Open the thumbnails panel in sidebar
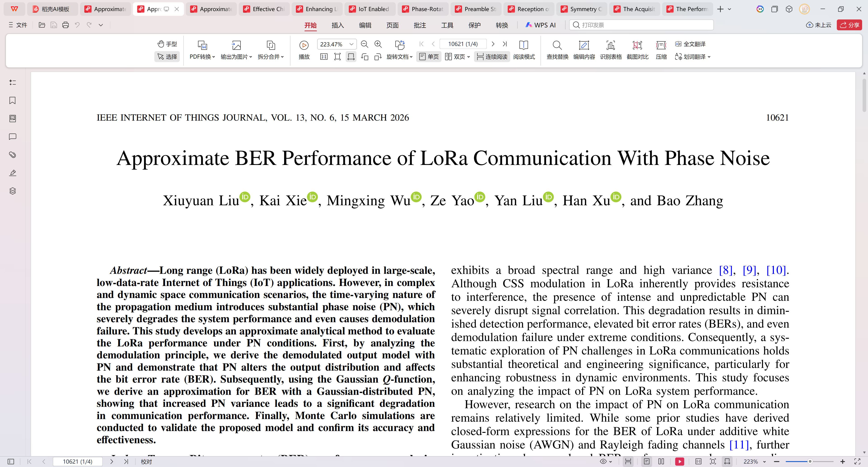Viewport: 868px width, 467px height. click(12, 119)
